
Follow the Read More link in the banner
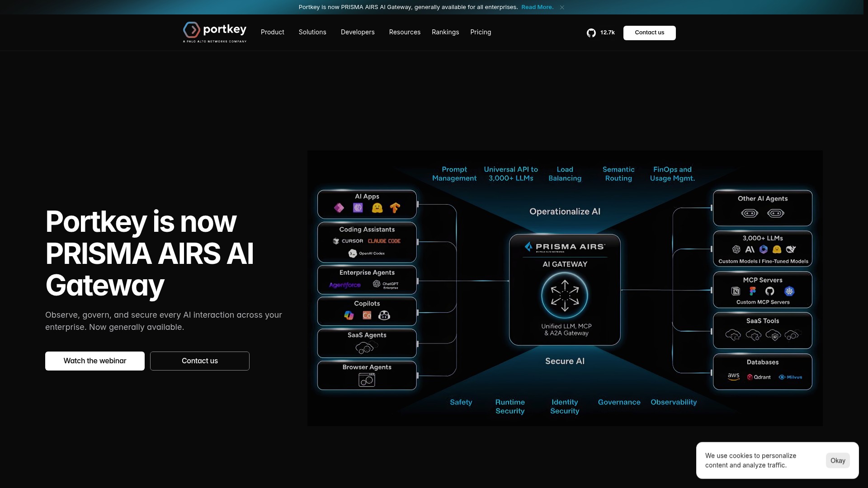click(x=537, y=7)
